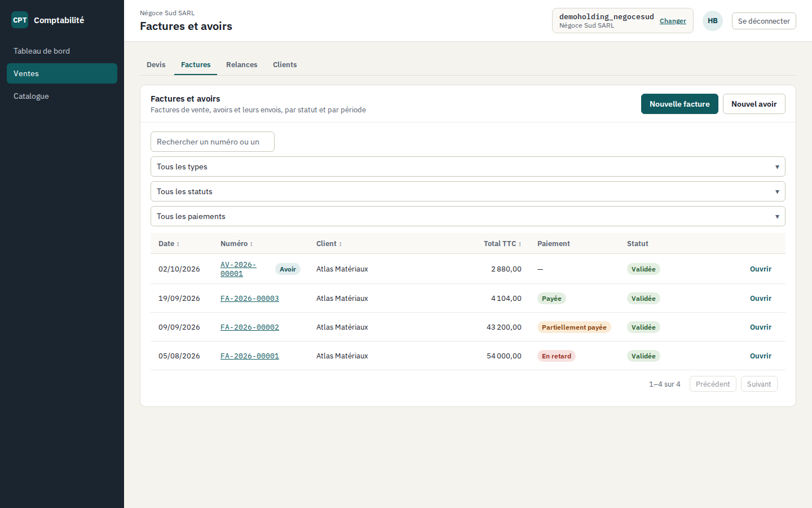Switch to the Devis tab
This screenshot has height=508, width=812.
click(x=156, y=65)
